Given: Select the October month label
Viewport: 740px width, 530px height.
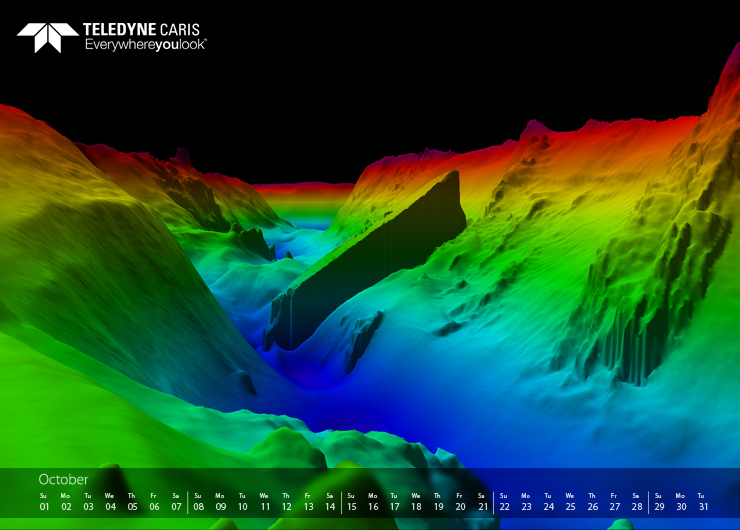Looking at the screenshot, I should coord(63,480).
